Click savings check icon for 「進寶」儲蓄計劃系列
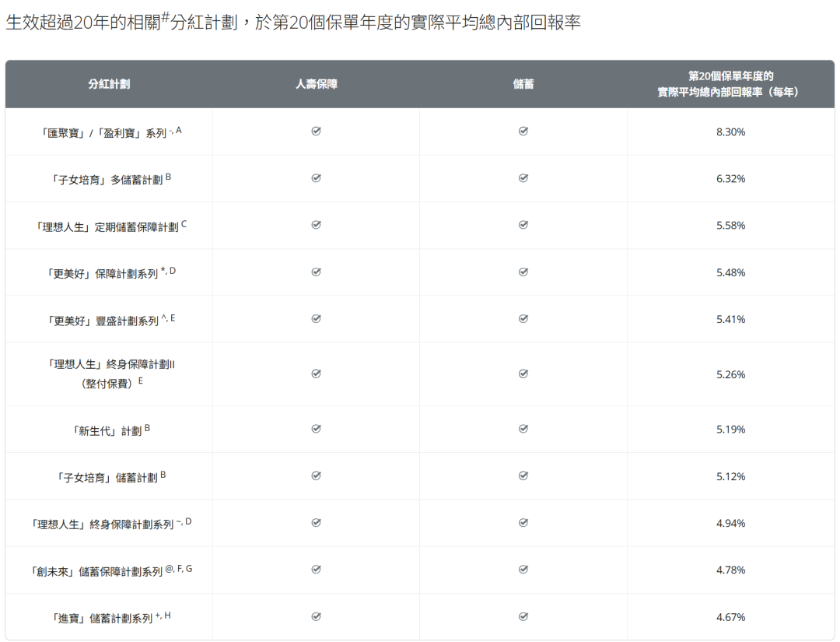840x642 pixels. pos(523,617)
